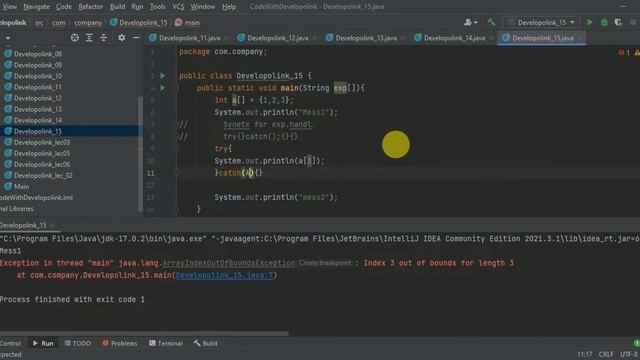Close the Developolink_14.java tab
Screen dimensions: 640x360
[491, 38]
